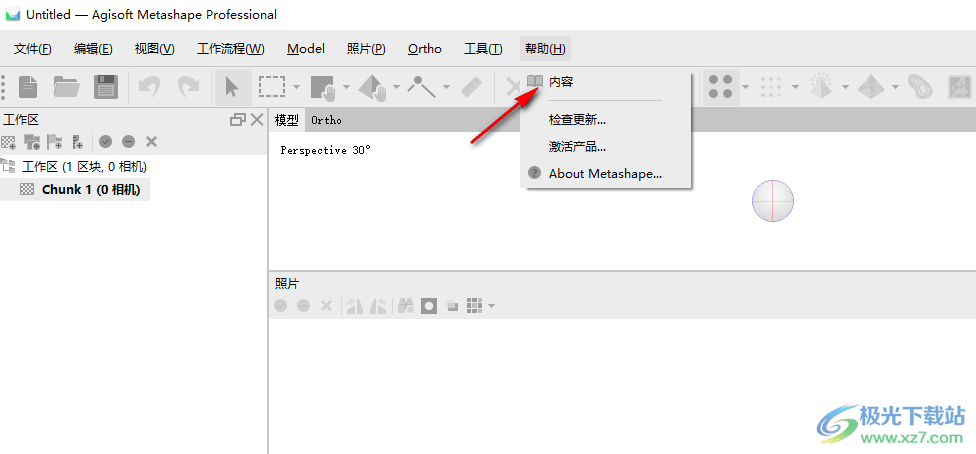Click the Undo arrow in the toolbar
976x454 pixels.
(x=149, y=87)
